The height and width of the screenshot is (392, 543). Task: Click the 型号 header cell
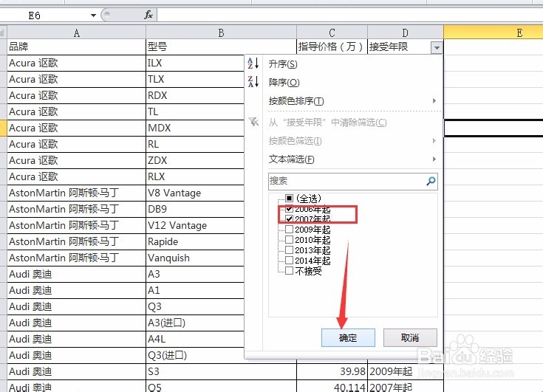click(x=222, y=47)
